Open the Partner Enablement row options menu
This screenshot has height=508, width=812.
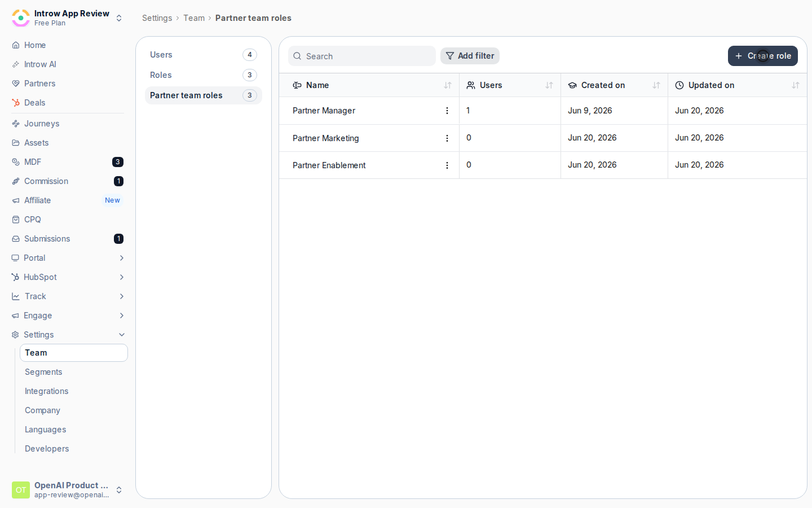pos(447,165)
